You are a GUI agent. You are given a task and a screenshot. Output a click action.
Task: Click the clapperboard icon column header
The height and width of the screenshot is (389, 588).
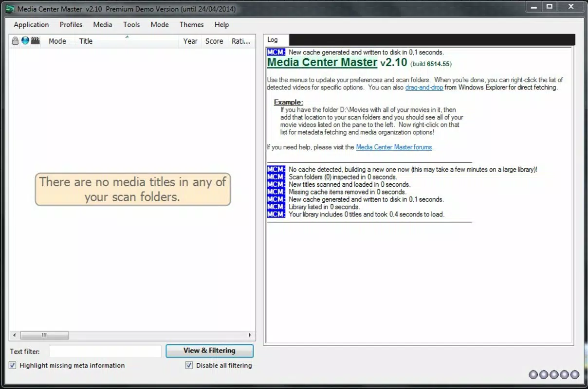[35, 41]
